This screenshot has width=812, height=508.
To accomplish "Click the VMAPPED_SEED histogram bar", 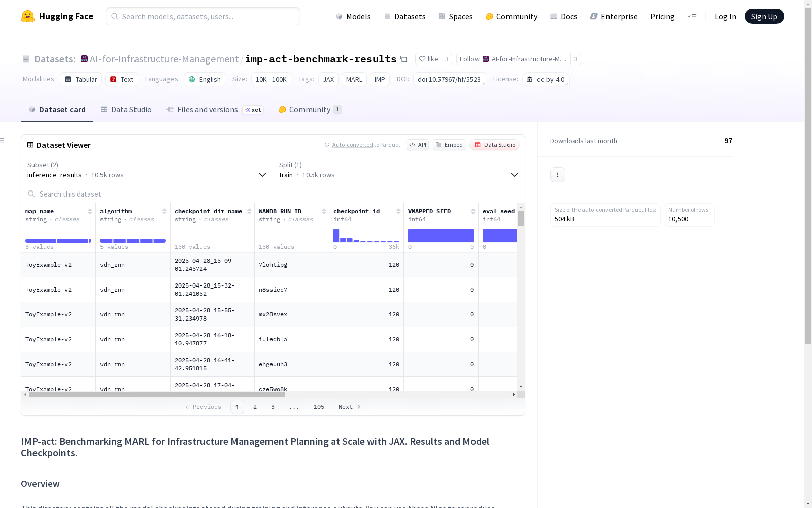I will (441, 235).
